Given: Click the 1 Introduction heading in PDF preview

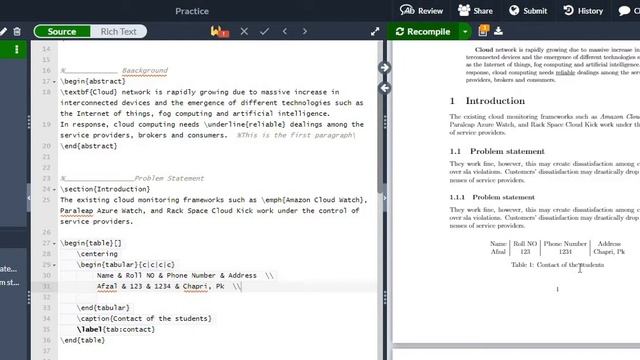Looking at the screenshot, I should pyautogui.click(x=487, y=101).
